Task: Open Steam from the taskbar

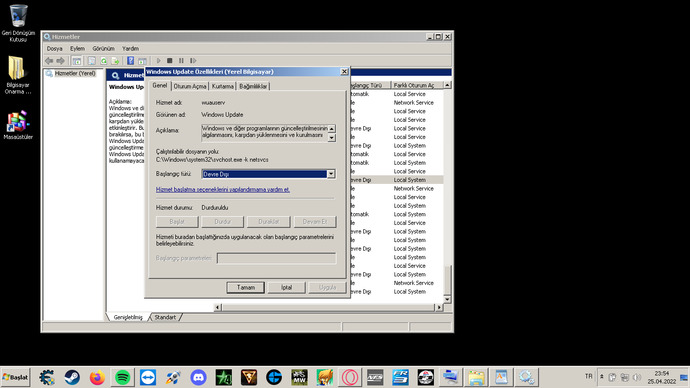Action: (x=72, y=377)
